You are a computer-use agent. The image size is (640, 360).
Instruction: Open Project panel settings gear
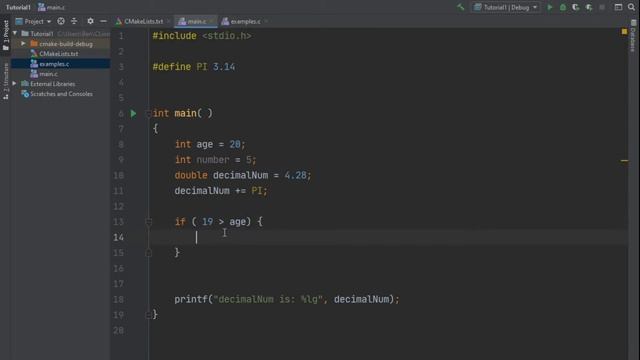tap(90, 21)
